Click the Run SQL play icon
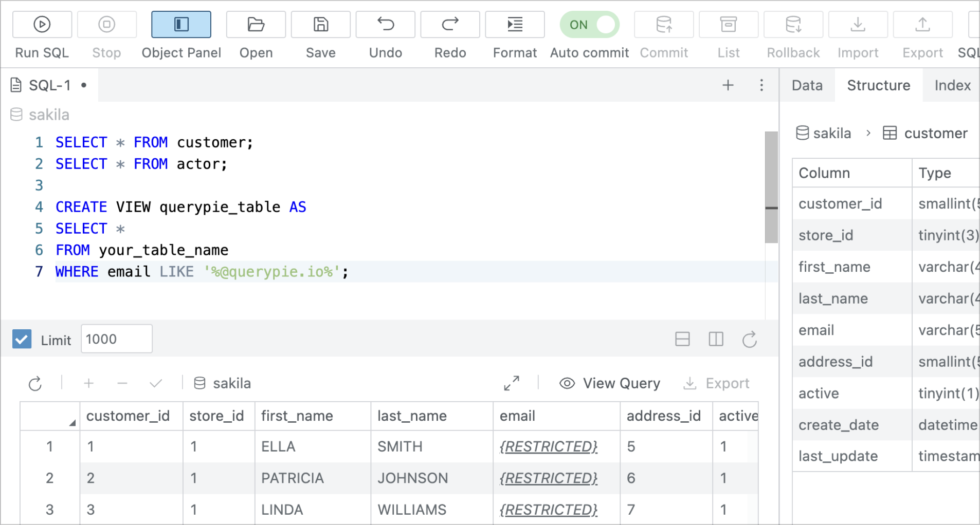 (42, 24)
